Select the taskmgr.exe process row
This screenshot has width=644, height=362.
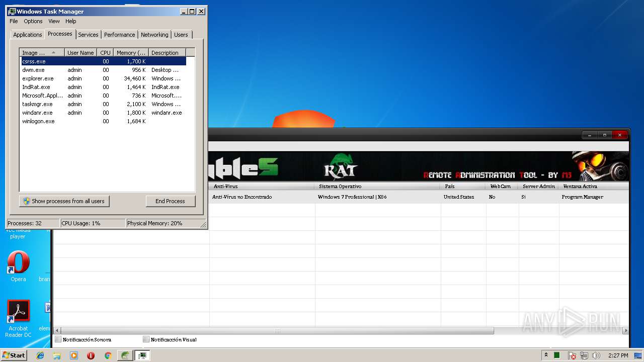pyautogui.click(x=103, y=104)
